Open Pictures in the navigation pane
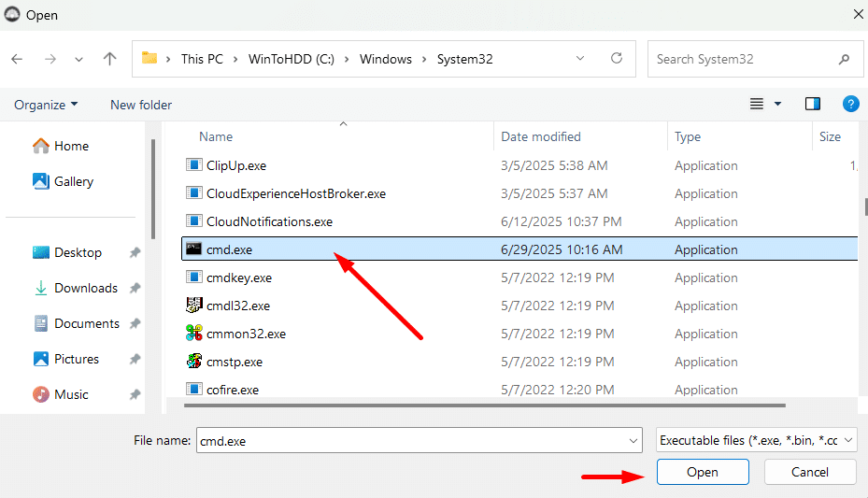 coord(65,359)
